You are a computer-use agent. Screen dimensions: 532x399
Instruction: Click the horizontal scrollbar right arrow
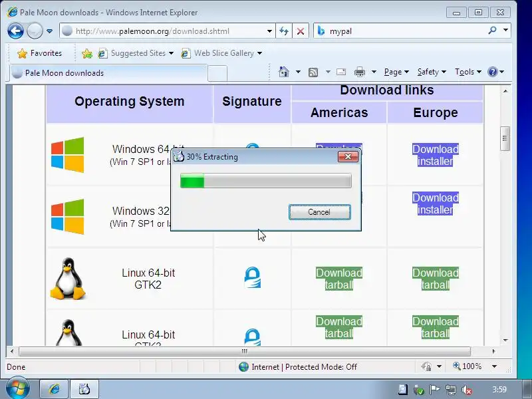493,351
